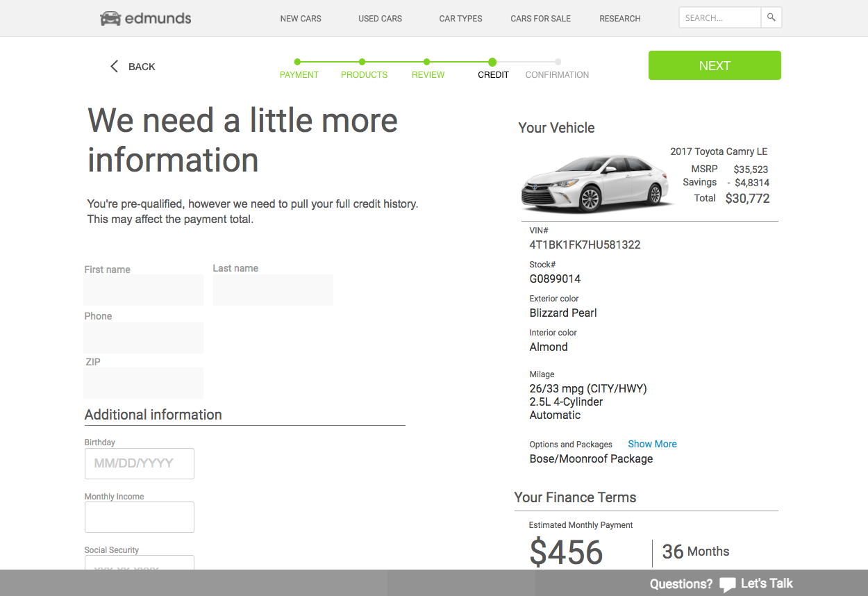The width and height of the screenshot is (868, 596).
Task: Expand options with Show More link
Action: 652,444
